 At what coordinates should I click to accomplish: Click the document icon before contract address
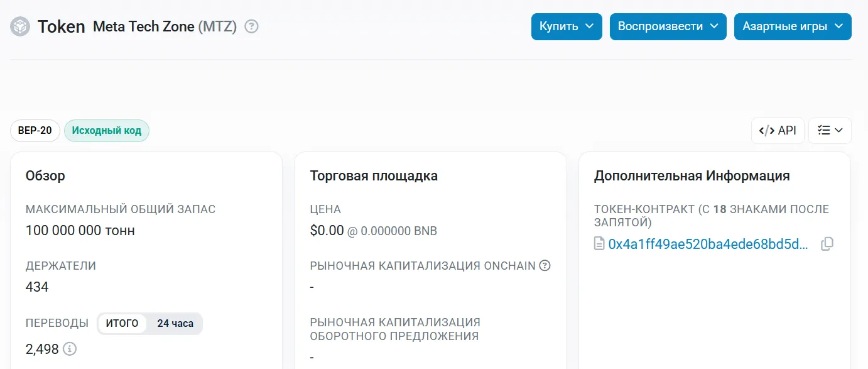pos(599,244)
